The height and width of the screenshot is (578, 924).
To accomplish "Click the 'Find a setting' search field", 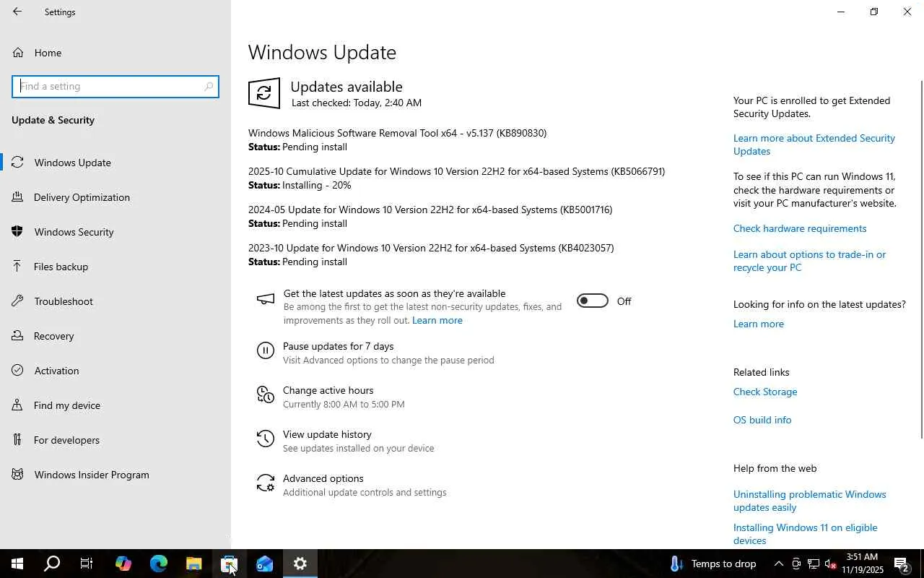I will [x=115, y=86].
